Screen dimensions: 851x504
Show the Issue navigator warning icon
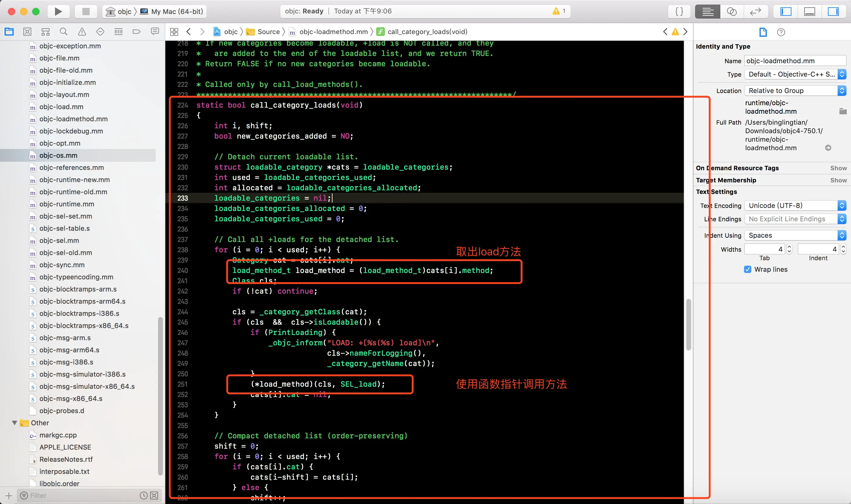click(82, 32)
